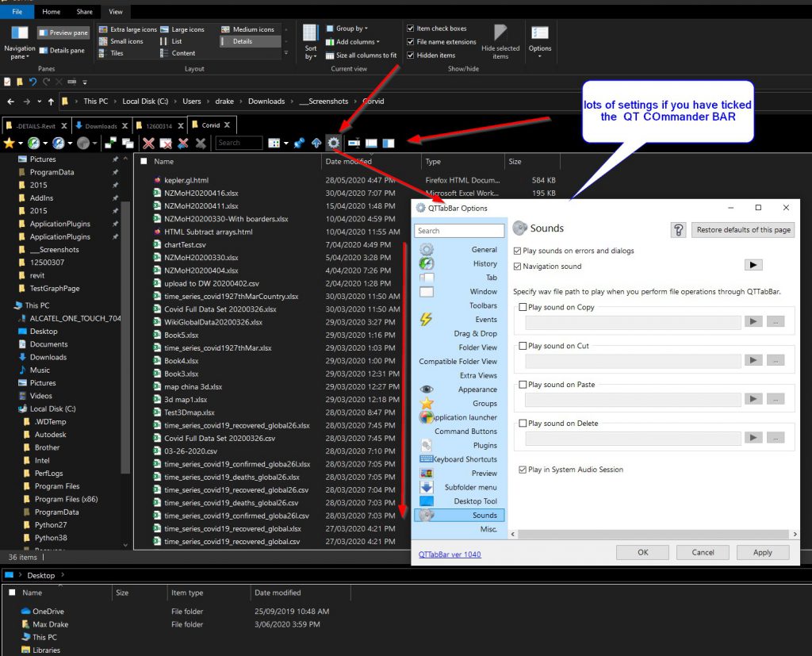Open the Share ribbon tab

tap(84, 12)
